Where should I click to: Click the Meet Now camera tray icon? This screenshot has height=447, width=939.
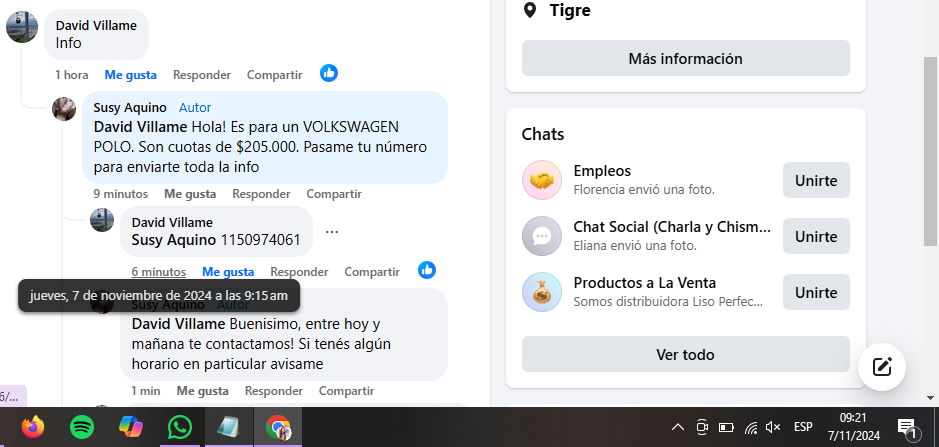702,427
